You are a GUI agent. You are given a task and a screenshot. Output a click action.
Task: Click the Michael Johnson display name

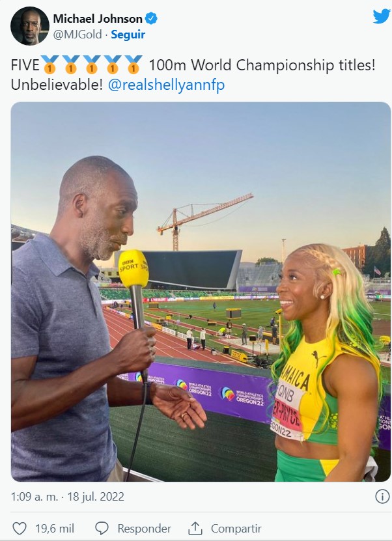pos(98,18)
